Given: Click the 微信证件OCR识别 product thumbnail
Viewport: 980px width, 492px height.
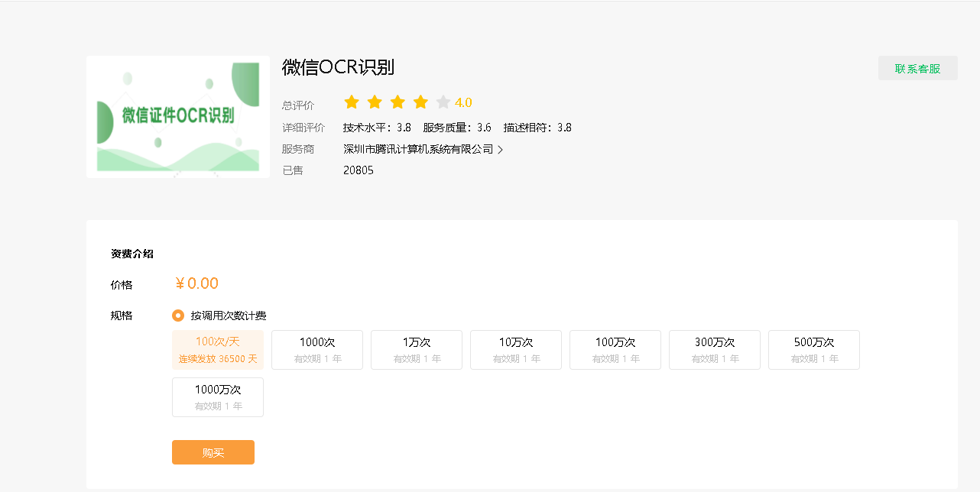Looking at the screenshot, I should [178, 117].
